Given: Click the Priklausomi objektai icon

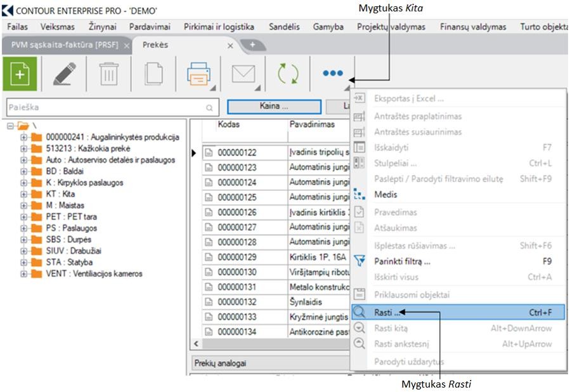Looking at the screenshot, I should 359,294.
